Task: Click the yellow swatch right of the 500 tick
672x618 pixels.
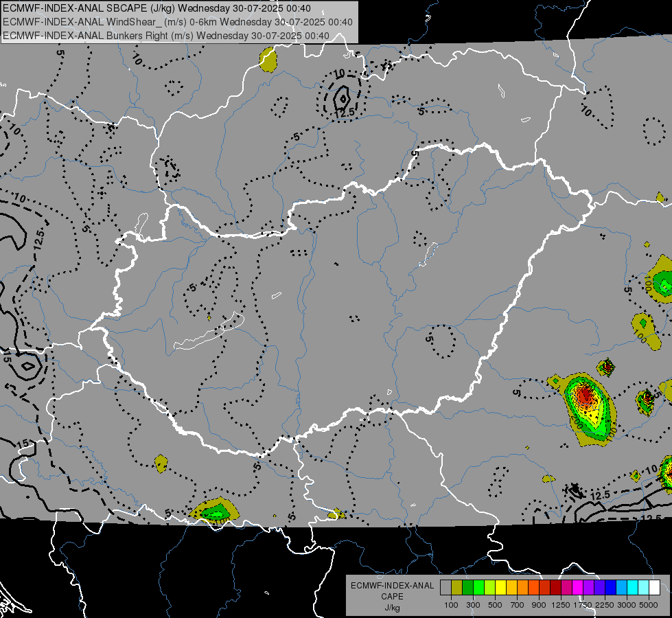Action: coord(500,588)
